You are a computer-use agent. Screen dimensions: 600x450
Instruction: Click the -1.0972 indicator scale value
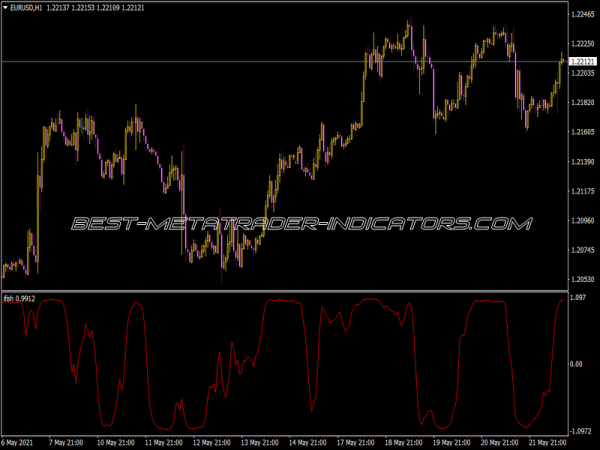pyautogui.click(x=580, y=428)
